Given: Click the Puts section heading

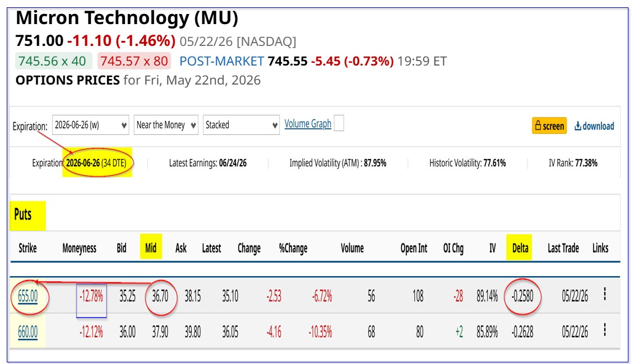Looking at the screenshot, I should 22,214.
